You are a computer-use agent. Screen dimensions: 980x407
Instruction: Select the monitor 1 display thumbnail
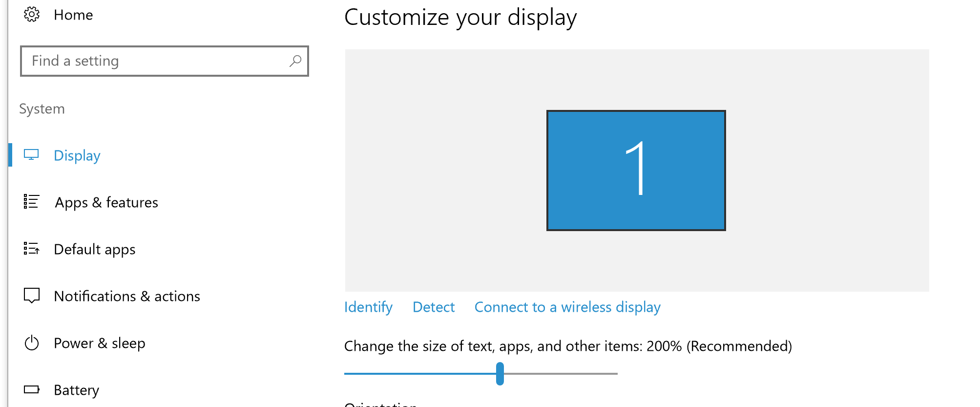636,170
